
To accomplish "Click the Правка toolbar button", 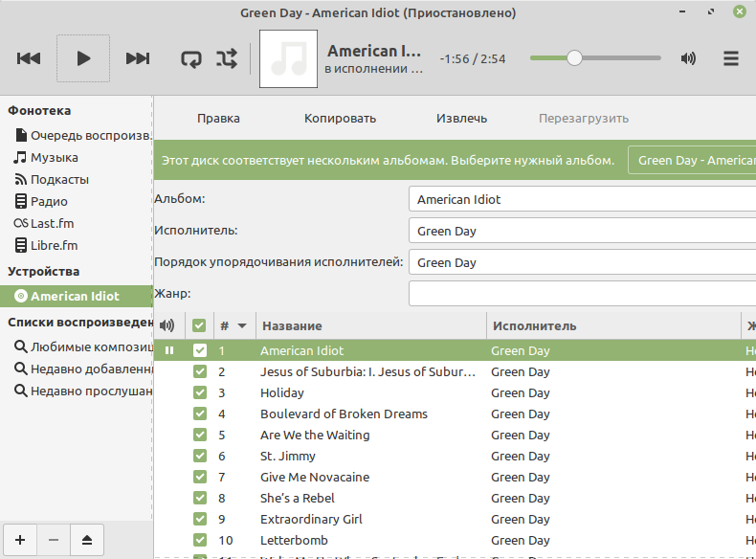I will coord(218,118).
